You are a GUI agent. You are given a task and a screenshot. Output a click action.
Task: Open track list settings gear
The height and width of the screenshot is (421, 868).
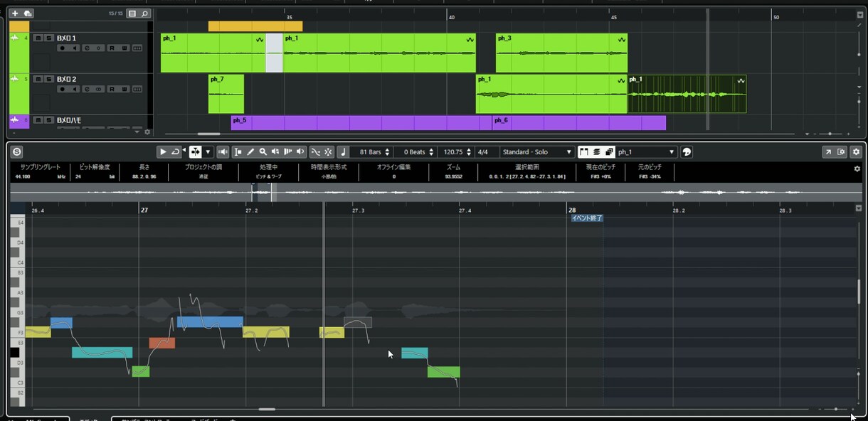pyautogui.click(x=147, y=132)
